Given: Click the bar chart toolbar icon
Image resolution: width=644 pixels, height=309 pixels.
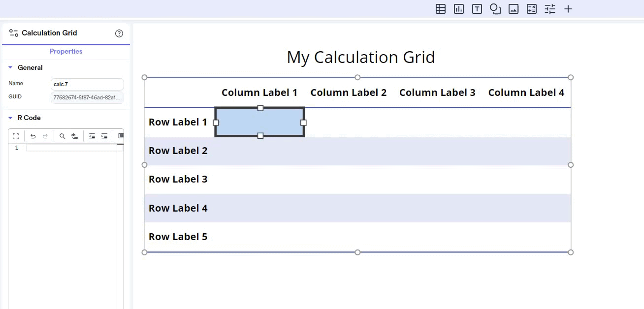Looking at the screenshot, I should pyautogui.click(x=459, y=9).
